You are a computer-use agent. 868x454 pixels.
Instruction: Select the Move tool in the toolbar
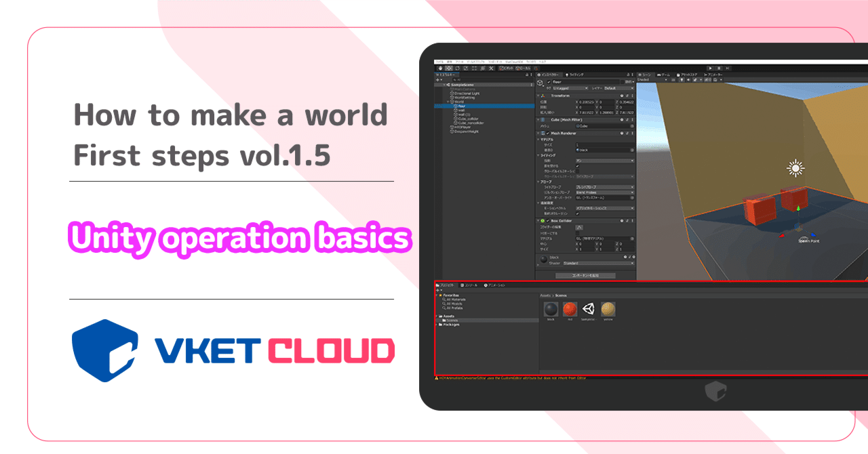point(448,68)
